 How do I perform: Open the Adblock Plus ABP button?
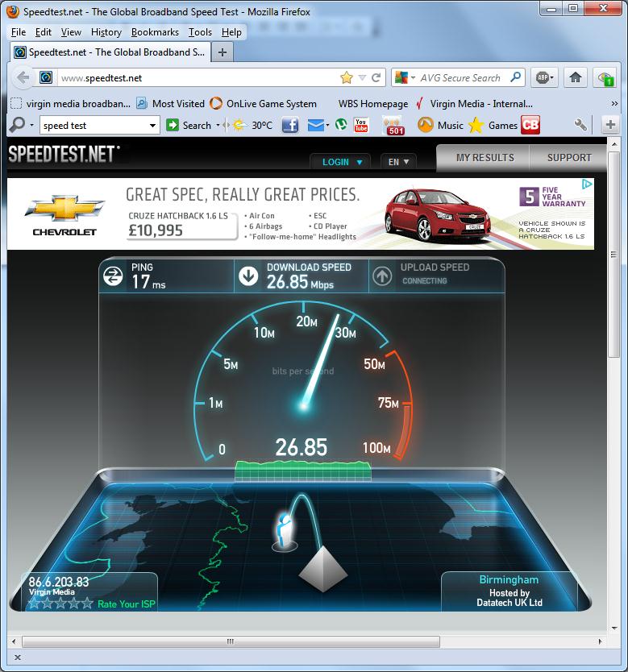[544, 77]
